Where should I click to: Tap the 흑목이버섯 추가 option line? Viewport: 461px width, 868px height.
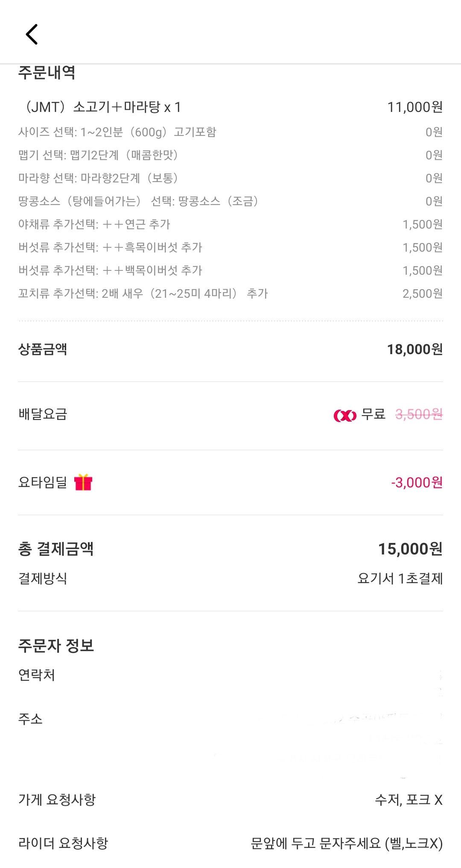(x=110, y=247)
